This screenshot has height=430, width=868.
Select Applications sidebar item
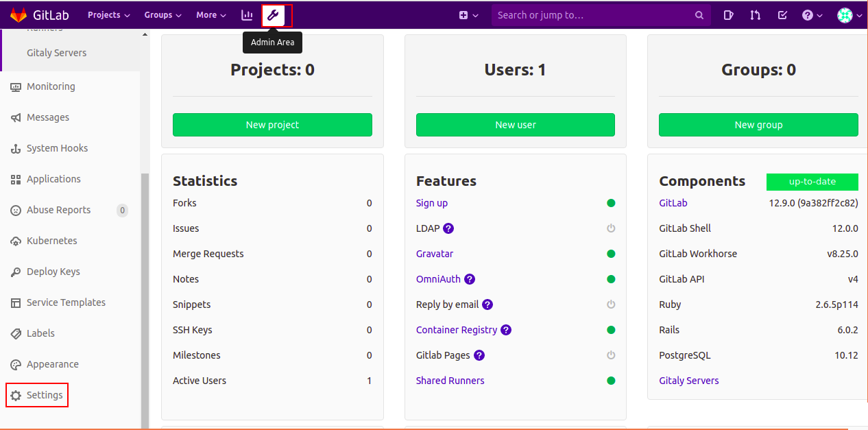pyautogui.click(x=53, y=179)
